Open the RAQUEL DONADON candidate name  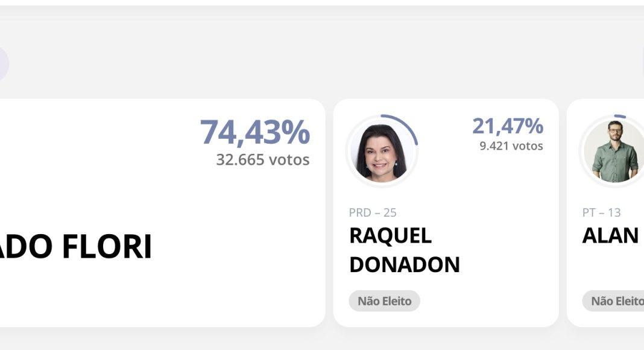(404, 250)
